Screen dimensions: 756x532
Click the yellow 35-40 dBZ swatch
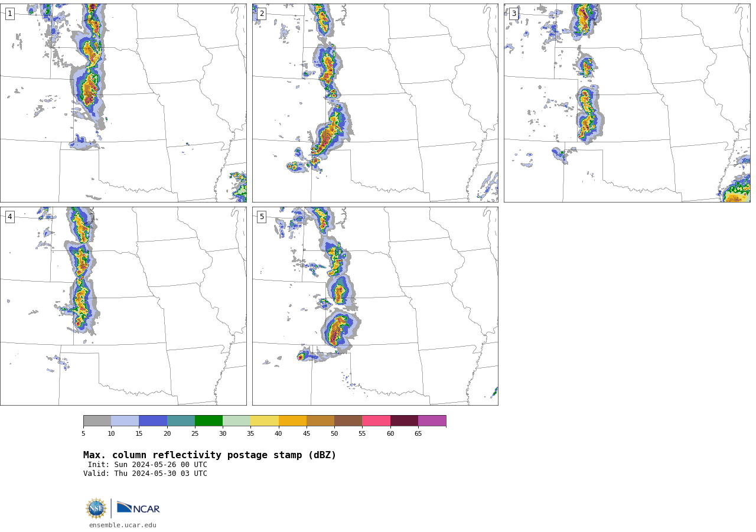tap(265, 420)
